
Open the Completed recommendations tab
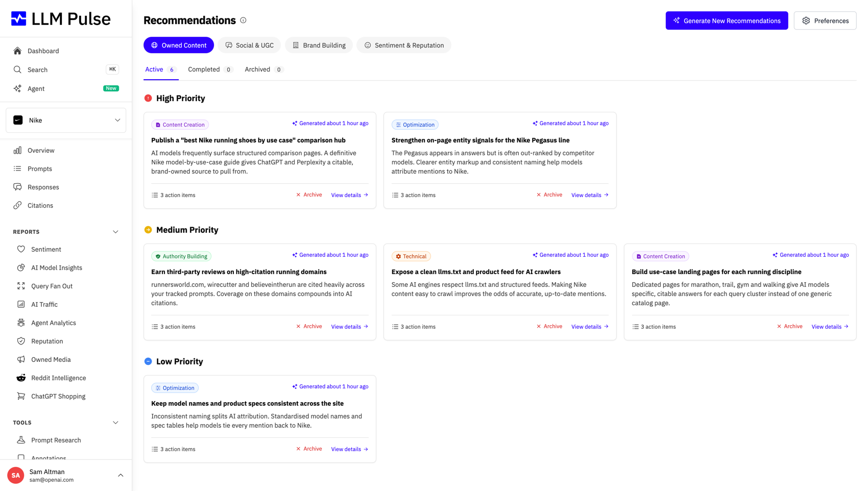click(210, 70)
